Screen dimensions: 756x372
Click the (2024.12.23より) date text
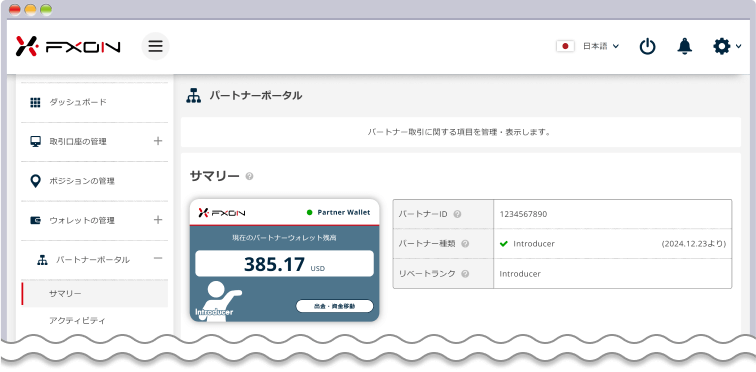pos(694,244)
